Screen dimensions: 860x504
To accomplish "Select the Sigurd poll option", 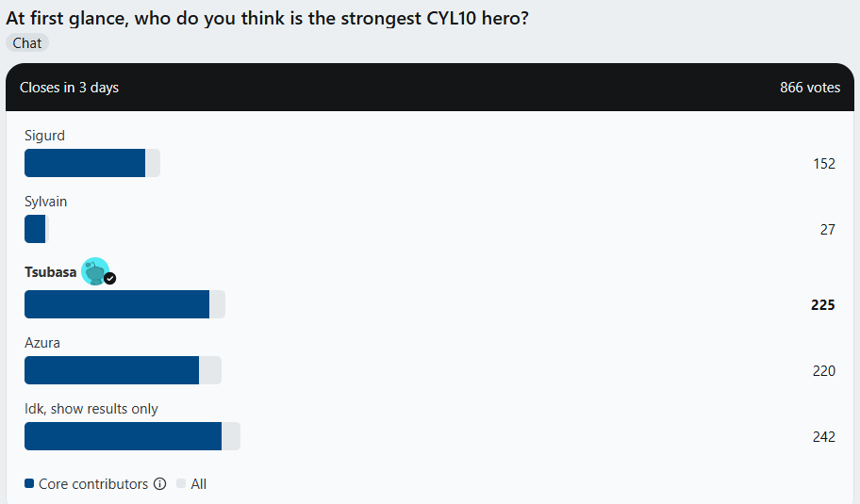I will point(44,136).
